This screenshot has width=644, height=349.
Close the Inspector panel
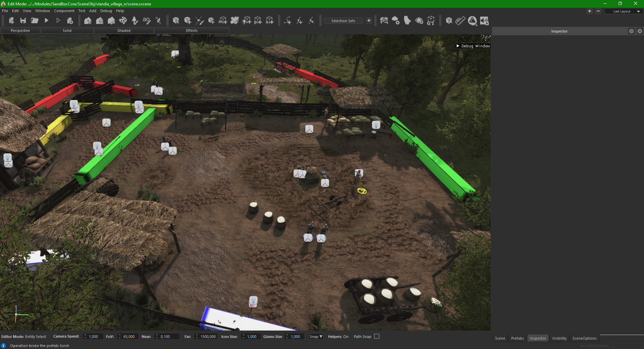pos(640,31)
